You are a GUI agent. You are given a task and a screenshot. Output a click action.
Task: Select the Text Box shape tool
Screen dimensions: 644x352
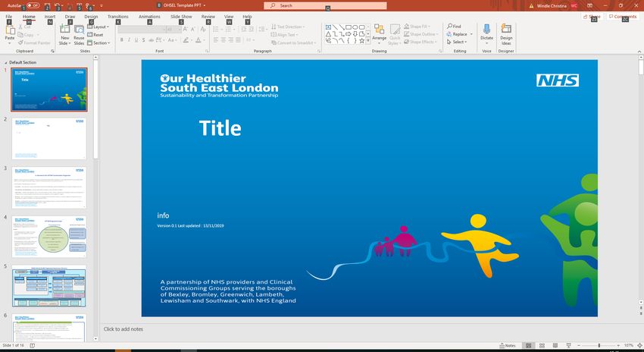(329, 27)
